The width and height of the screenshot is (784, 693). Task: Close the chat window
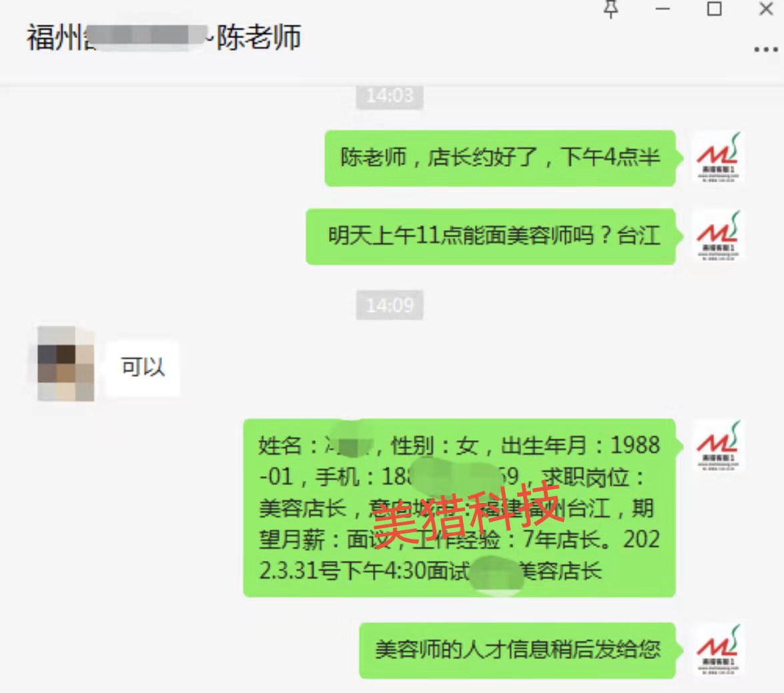click(766, 9)
